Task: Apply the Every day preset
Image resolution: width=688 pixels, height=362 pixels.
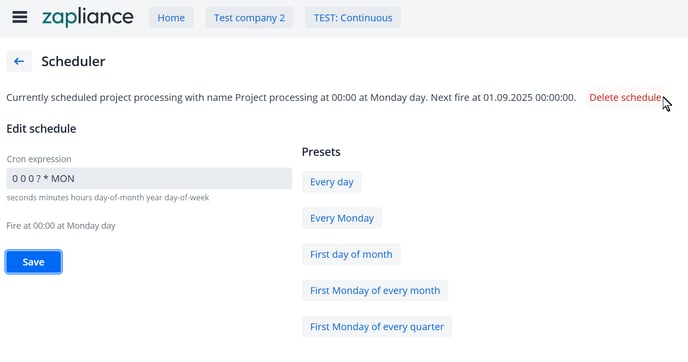Action: tap(332, 182)
